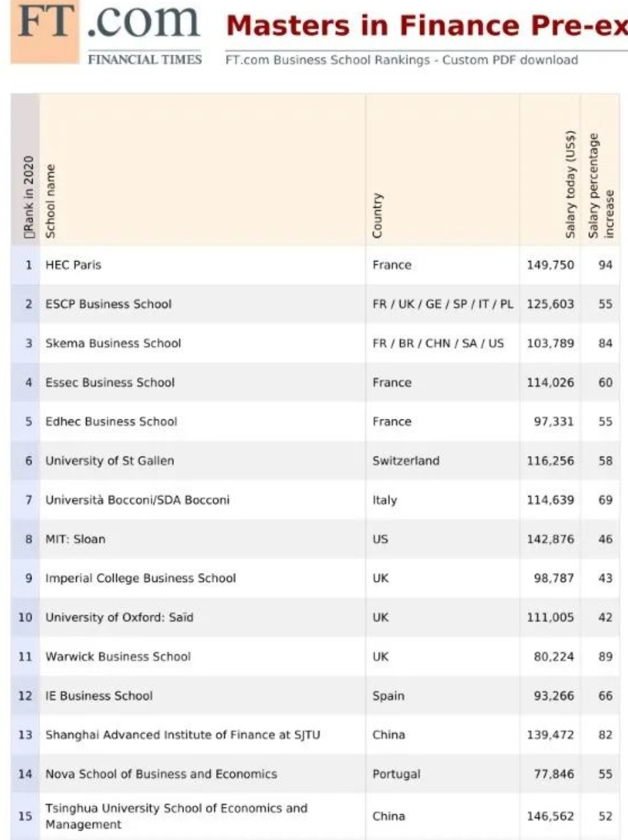This screenshot has height=840, width=628.
Task: Click the Country column header
Action: coord(378,215)
